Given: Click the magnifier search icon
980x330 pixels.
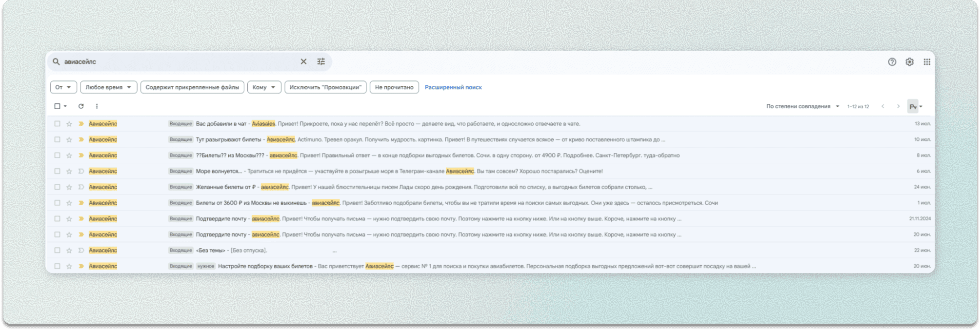Looking at the screenshot, I should coord(56,61).
